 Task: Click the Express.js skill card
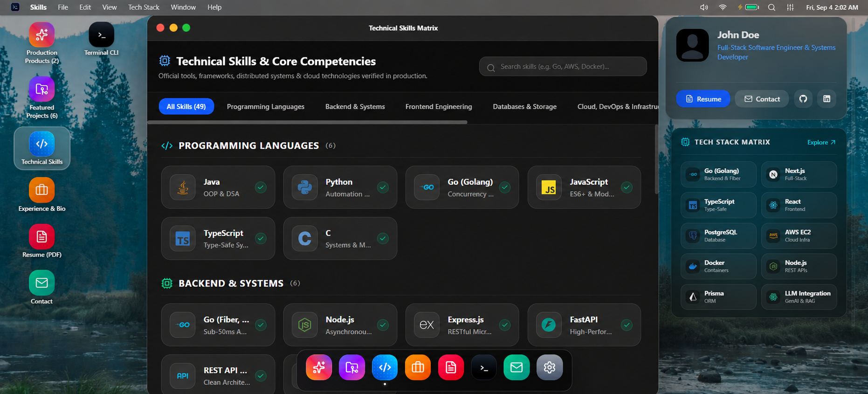[x=462, y=325]
